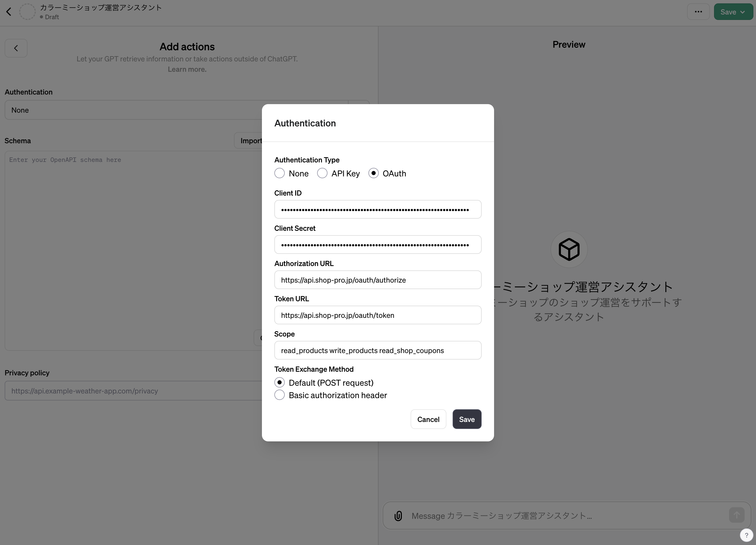Click the Learn more link

(x=187, y=69)
